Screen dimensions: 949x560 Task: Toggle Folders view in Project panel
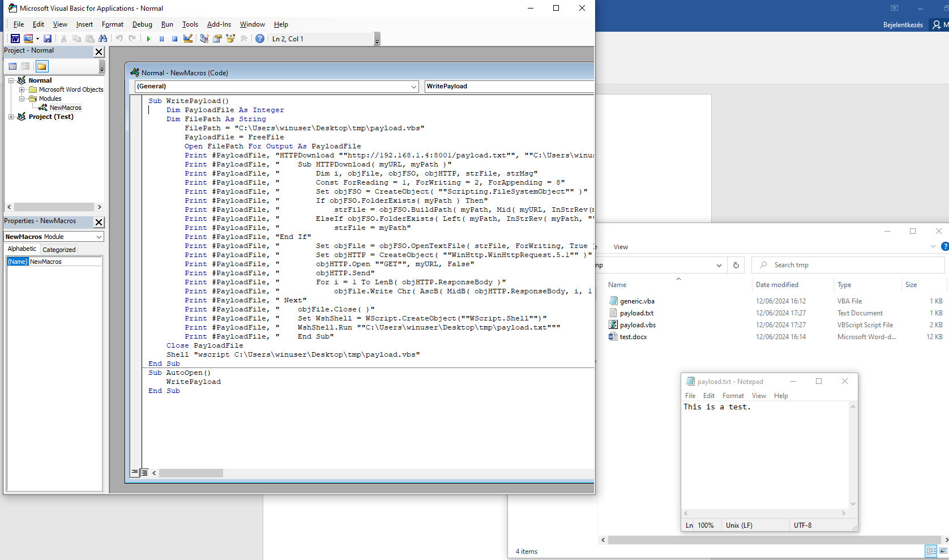(42, 66)
